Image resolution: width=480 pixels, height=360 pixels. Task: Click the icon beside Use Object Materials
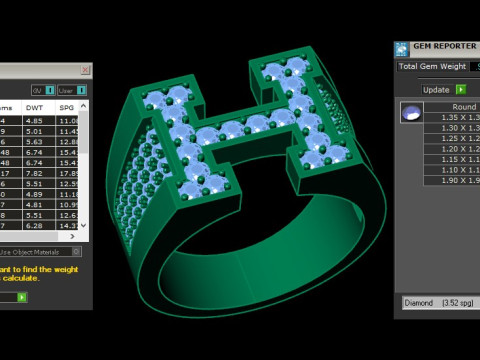(x=76, y=252)
